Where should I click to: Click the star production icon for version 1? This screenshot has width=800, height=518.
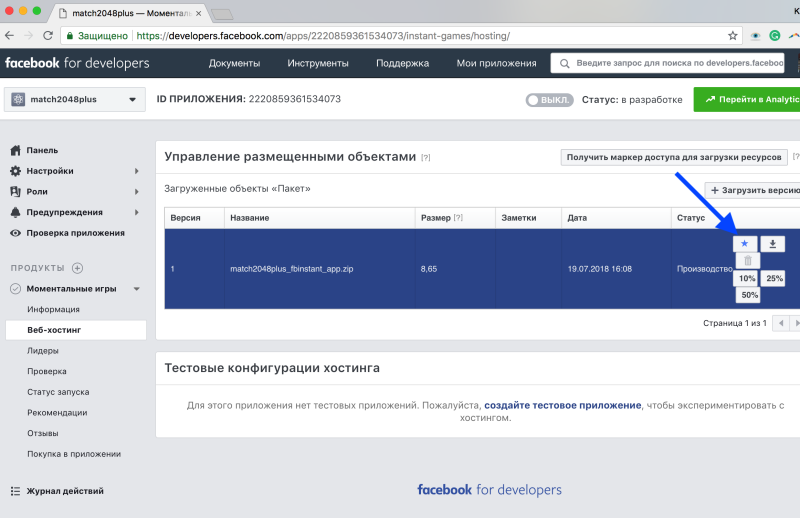(744, 243)
